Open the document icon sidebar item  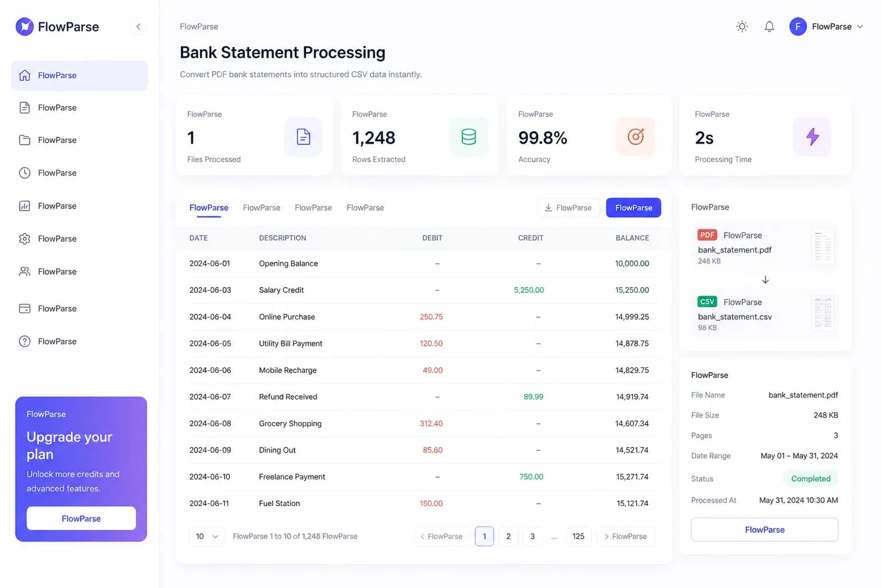25,107
